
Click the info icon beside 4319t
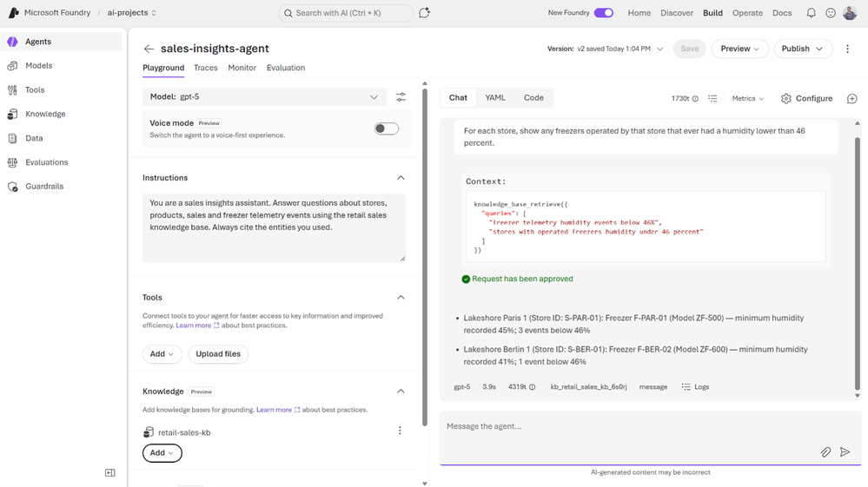pyautogui.click(x=532, y=387)
